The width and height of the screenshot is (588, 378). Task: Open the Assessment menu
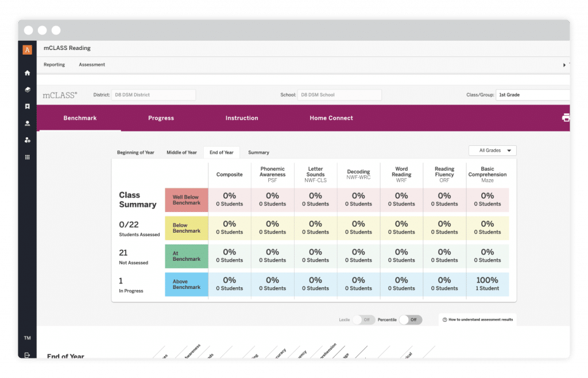pos(92,64)
